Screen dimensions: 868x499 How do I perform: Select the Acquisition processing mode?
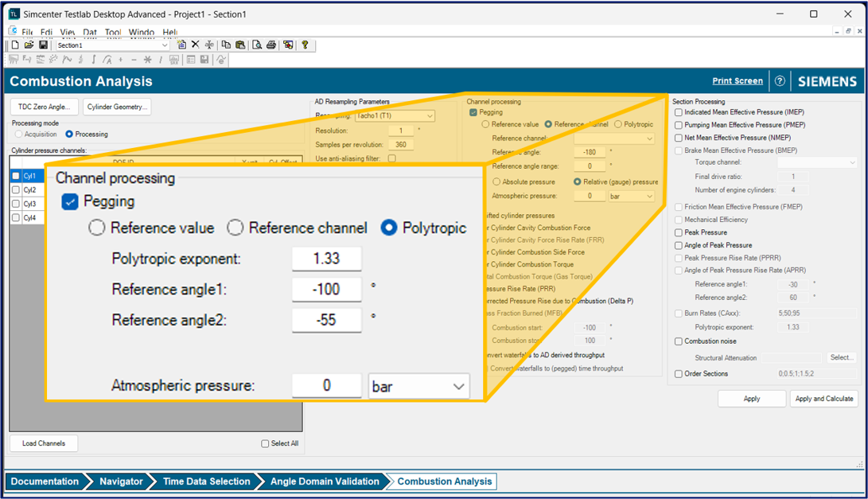(19, 134)
